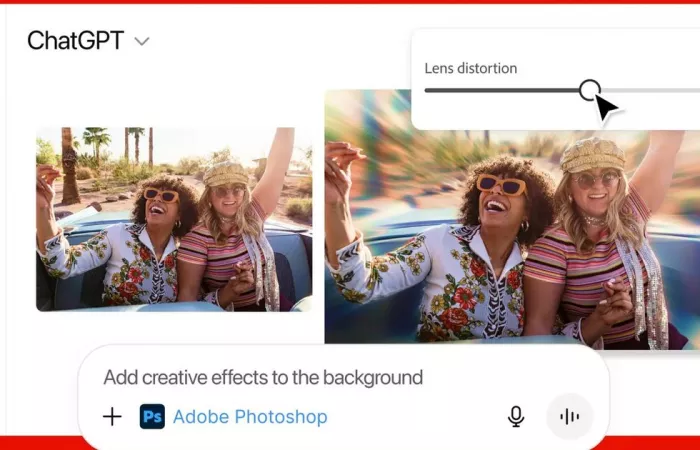Click the Photoshop Ps app icon
Screen dimensions: 700x450
coord(152,417)
